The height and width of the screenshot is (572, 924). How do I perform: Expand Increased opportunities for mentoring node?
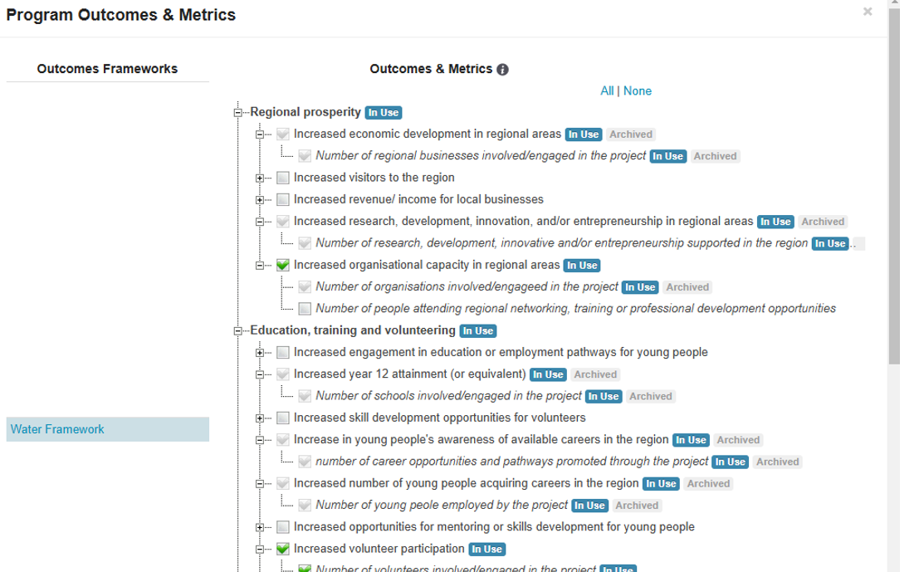(x=260, y=527)
